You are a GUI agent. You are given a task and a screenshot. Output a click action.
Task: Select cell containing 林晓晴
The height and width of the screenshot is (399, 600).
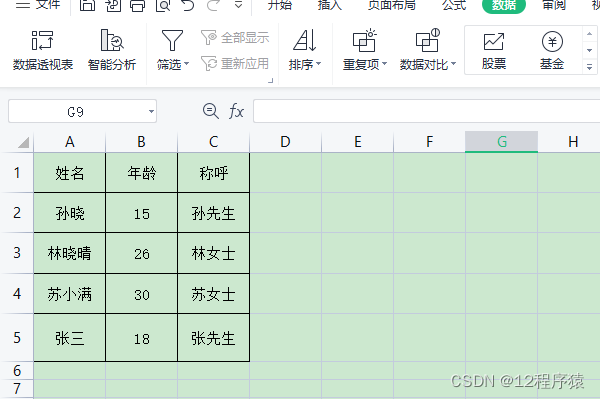(x=70, y=253)
